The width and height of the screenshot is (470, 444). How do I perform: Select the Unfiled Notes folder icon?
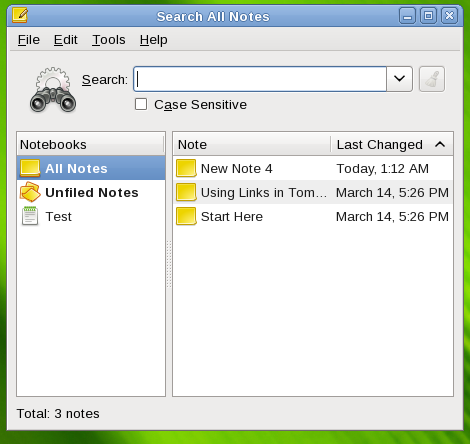[x=30, y=192]
